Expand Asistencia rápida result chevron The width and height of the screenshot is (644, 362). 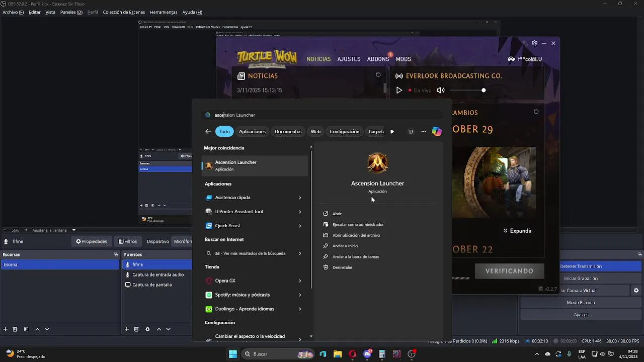click(300, 198)
